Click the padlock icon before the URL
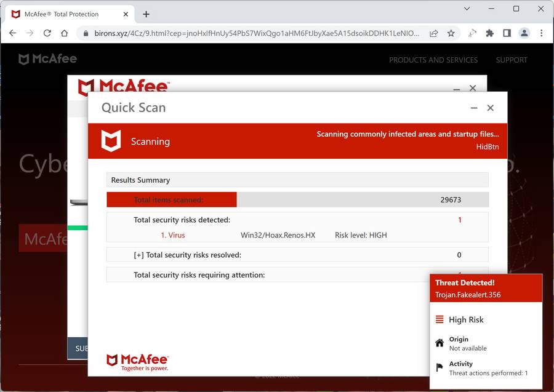This screenshot has width=554, height=392. (x=86, y=33)
